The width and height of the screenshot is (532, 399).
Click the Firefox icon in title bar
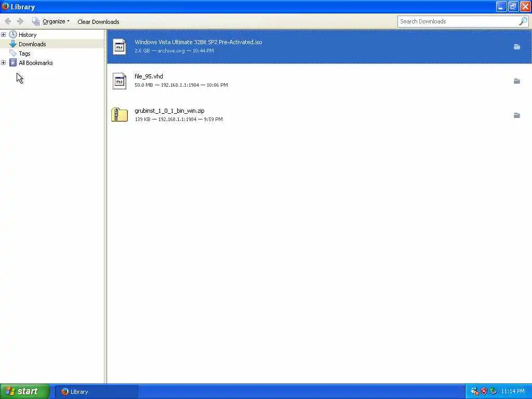coord(5,6)
